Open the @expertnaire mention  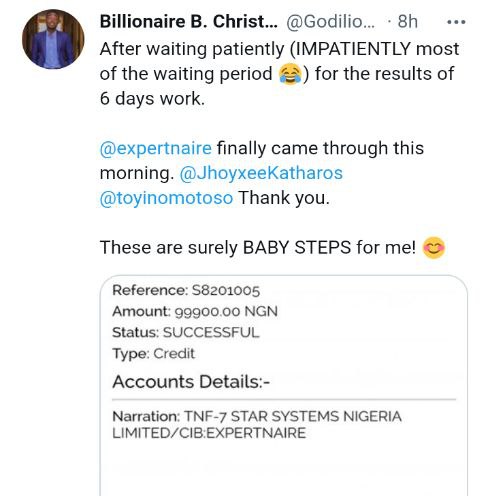point(156,148)
